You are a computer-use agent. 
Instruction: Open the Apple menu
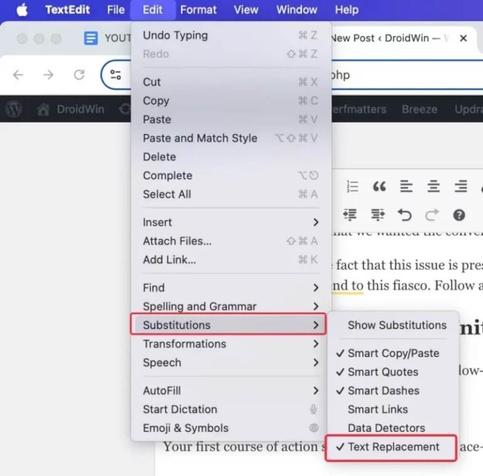22,10
